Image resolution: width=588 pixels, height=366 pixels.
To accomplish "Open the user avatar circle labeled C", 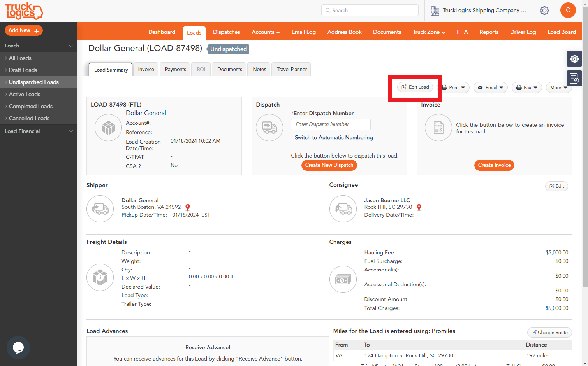I will (x=568, y=10).
